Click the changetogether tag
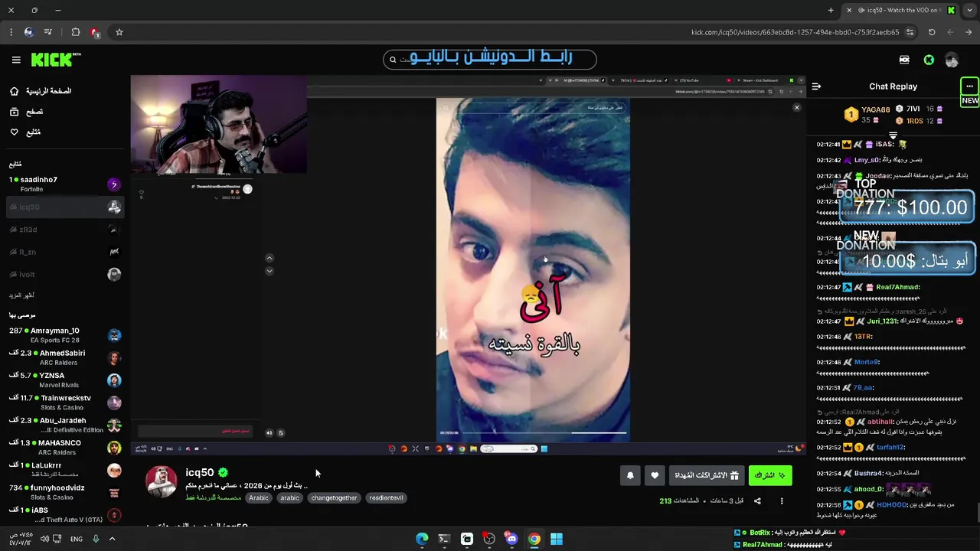Image resolution: width=980 pixels, height=551 pixels. coord(334,497)
